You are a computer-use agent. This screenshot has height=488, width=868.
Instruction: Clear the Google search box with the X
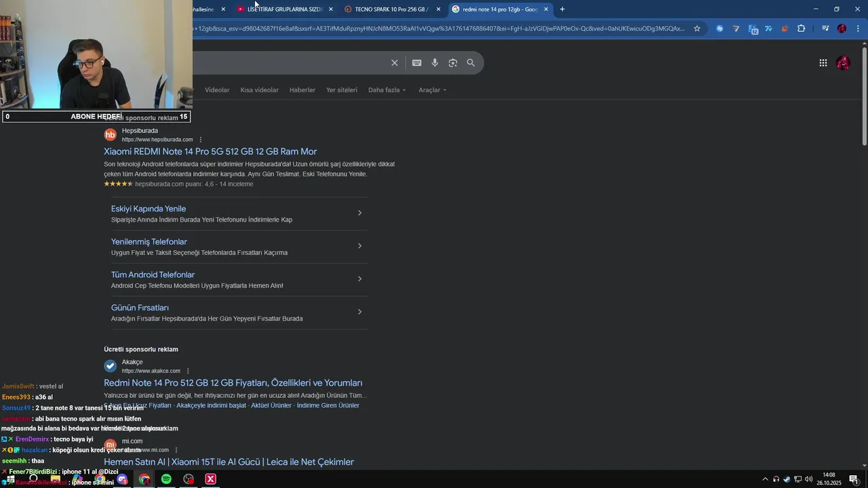click(x=394, y=63)
